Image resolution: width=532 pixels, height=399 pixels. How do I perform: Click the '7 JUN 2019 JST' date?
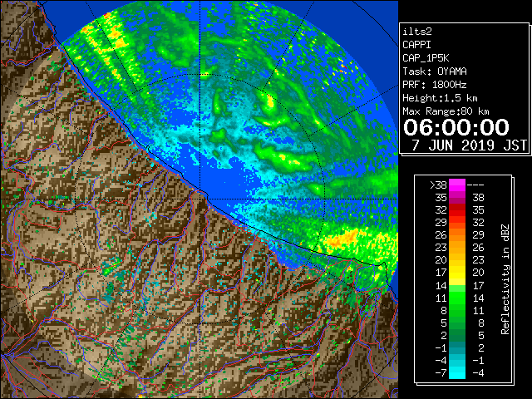click(x=469, y=145)
